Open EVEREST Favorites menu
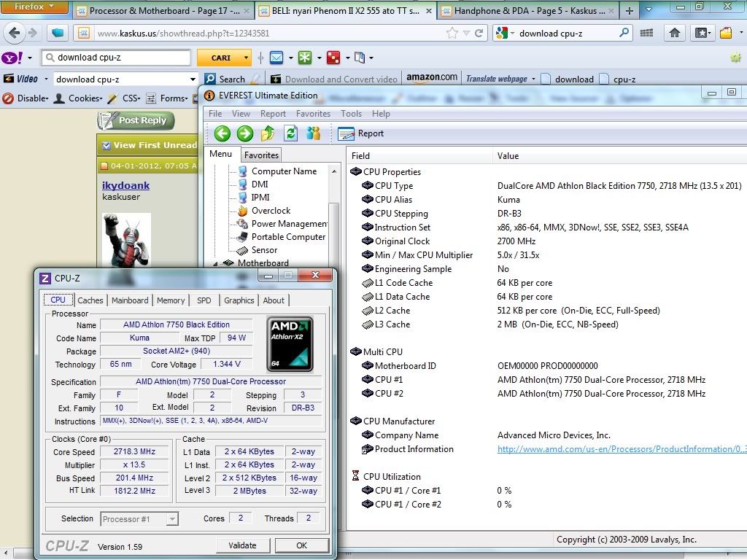This screenshot has height=560, width=747. pos(313,114)
